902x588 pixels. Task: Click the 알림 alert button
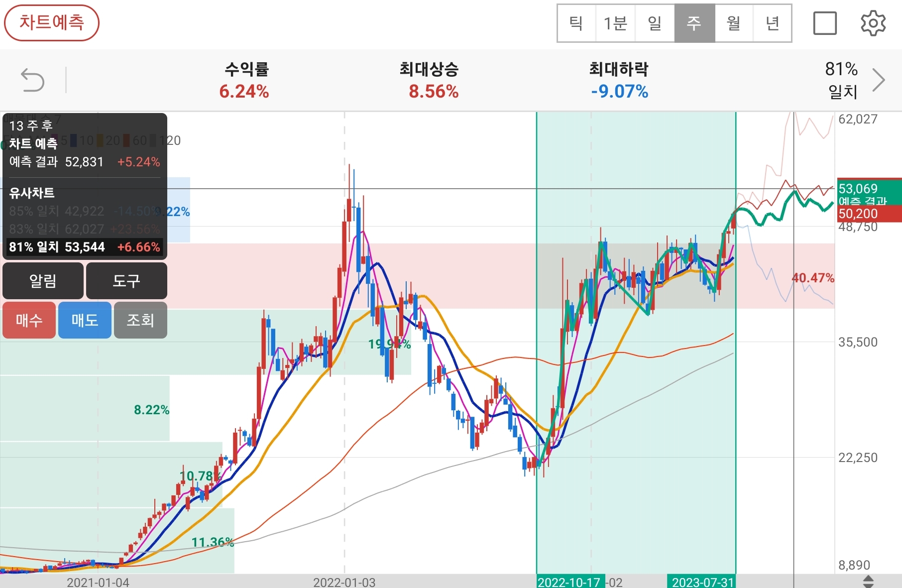click(x=43, y=281)
